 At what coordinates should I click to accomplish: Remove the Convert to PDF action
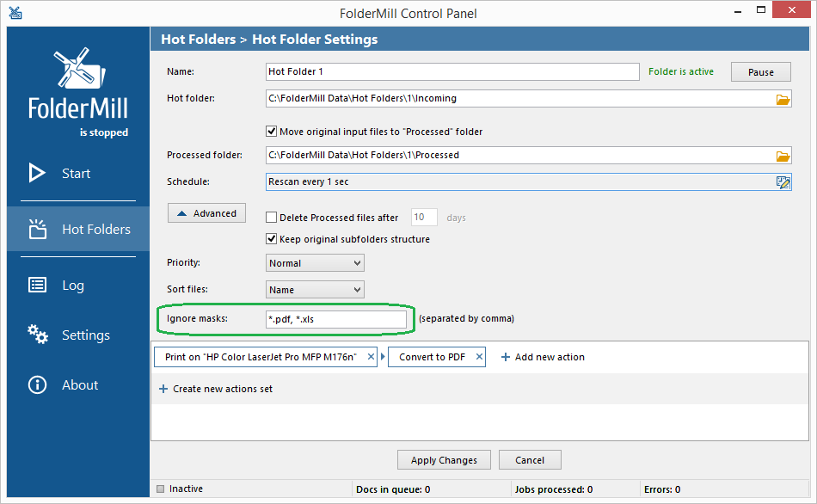tap(479, 357)
